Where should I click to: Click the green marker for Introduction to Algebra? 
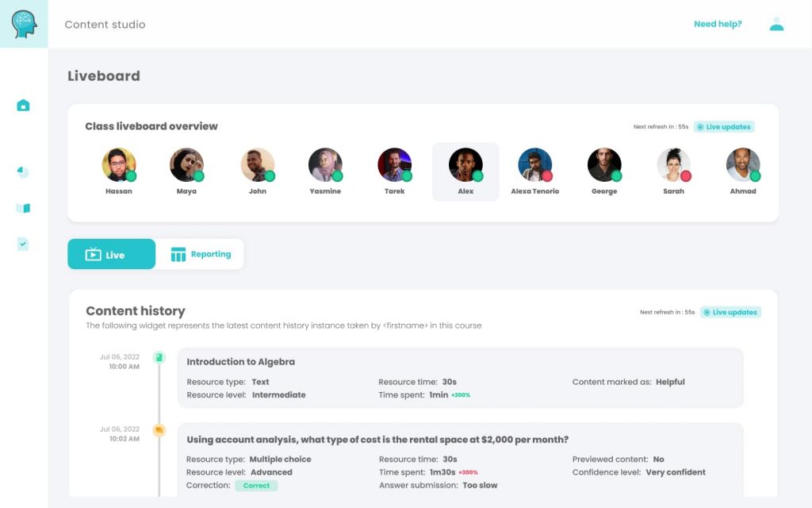[x=160, y=356]
